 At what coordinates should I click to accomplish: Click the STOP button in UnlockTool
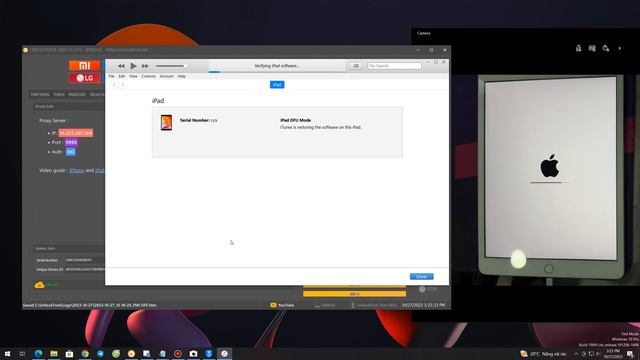428,289
